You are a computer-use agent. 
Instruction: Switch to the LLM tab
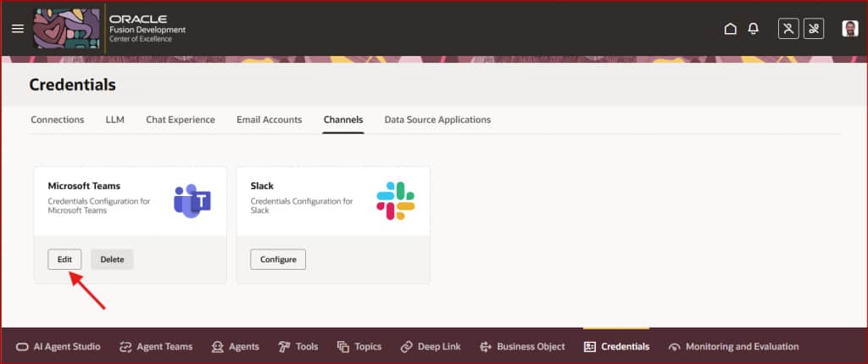tap(115, 120)
